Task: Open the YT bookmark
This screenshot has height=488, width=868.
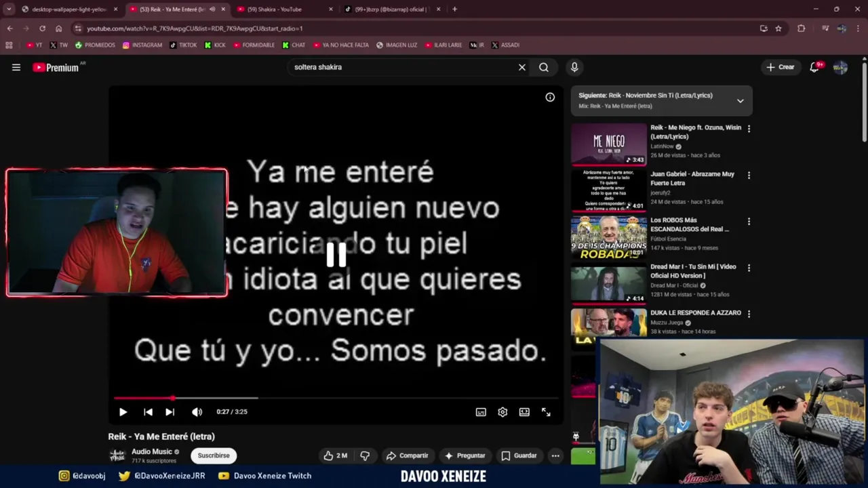Action: [x=34, y=45]
